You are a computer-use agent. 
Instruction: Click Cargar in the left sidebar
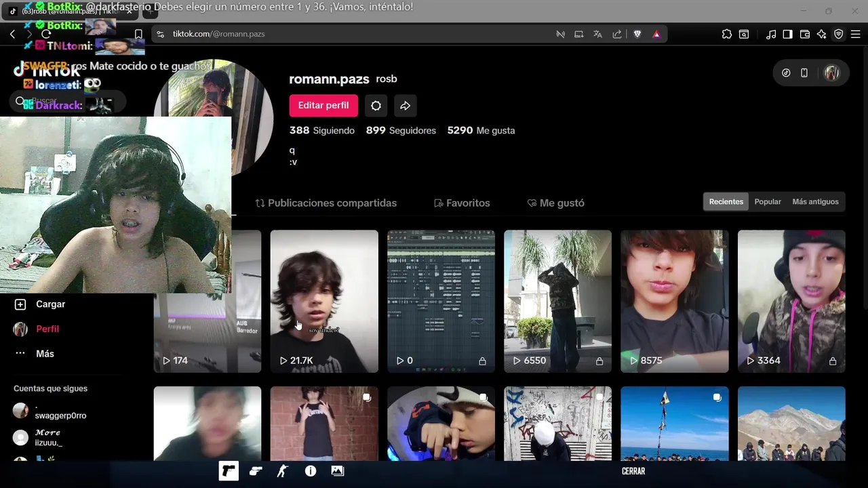[x=41, y=304]
